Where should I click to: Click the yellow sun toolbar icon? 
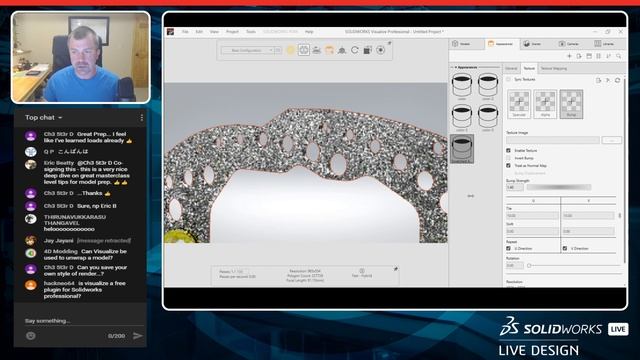pyautogui.click(x=291, y=50)
